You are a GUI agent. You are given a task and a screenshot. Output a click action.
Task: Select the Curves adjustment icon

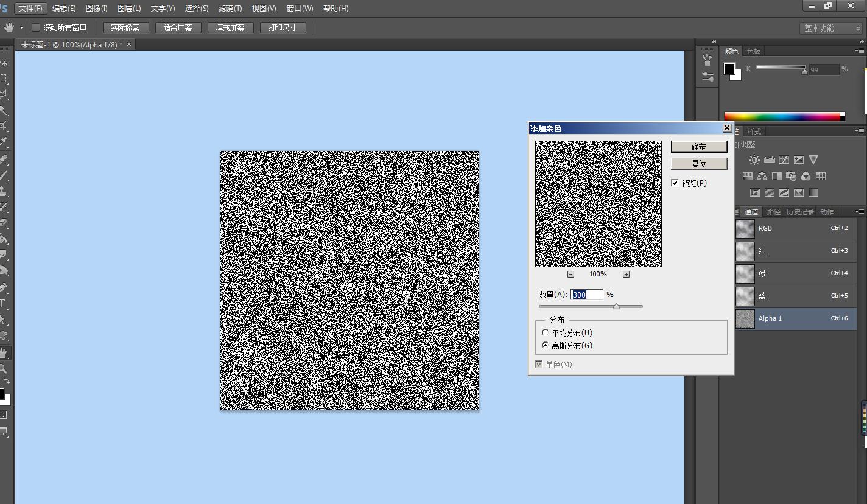pyautogui.click(x=784, y=160)
